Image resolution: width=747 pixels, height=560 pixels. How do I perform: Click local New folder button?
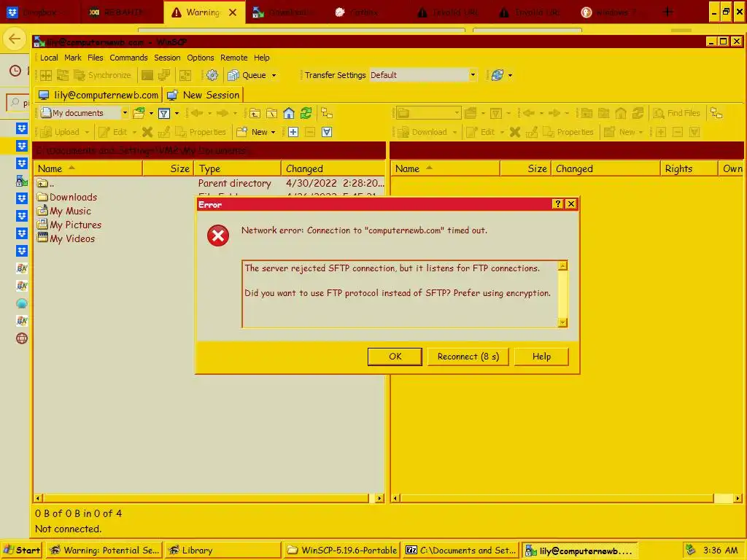[x=253, y=132]
